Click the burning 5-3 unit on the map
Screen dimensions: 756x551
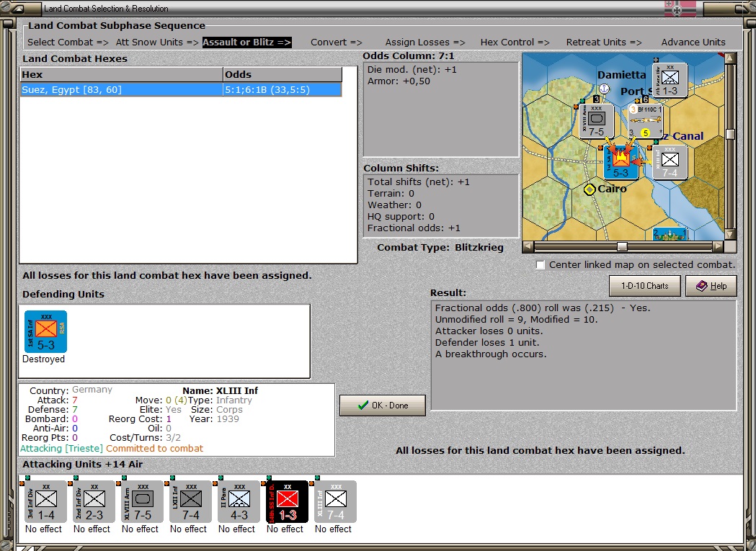pyautogui.click(x=621, y=163)
